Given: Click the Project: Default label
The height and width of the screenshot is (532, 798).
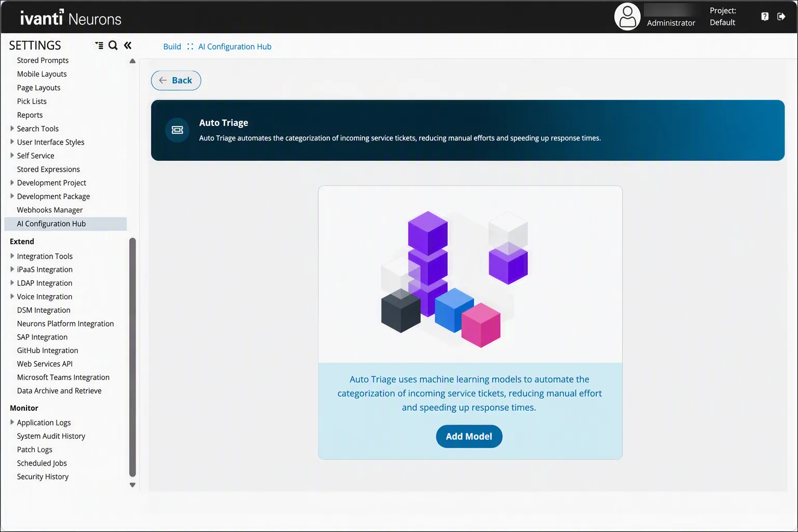Looking at the screenshot, I should click(723, 17).
